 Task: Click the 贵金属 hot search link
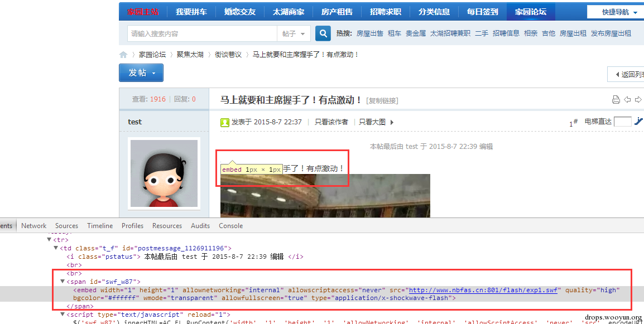tap(416, 33)
